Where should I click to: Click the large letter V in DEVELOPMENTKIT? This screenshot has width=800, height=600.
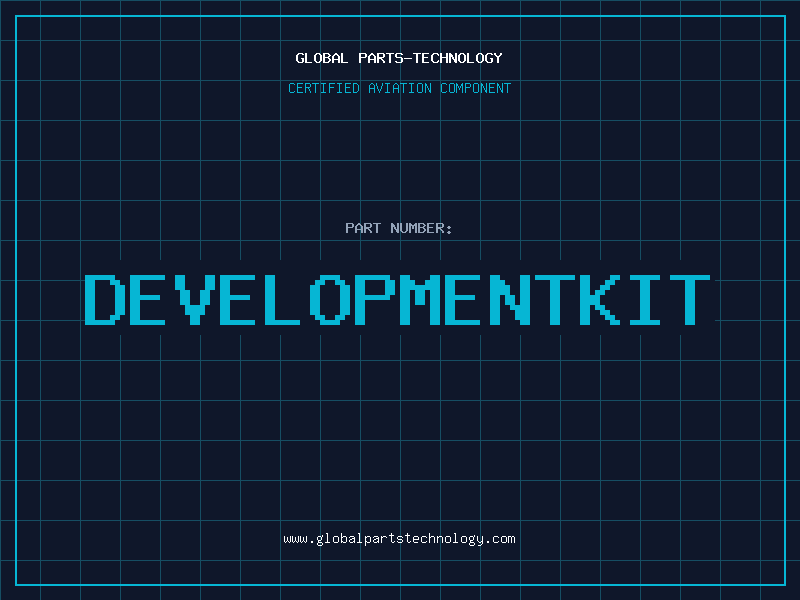pyautogui.click(x=193, y=300)
